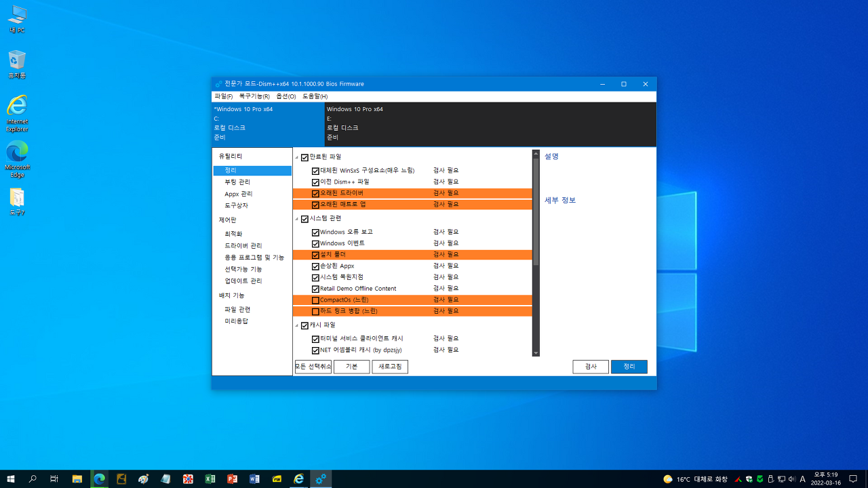
Task: Toggle Retail Demo Offline Content checkbox
Action: 315,289
